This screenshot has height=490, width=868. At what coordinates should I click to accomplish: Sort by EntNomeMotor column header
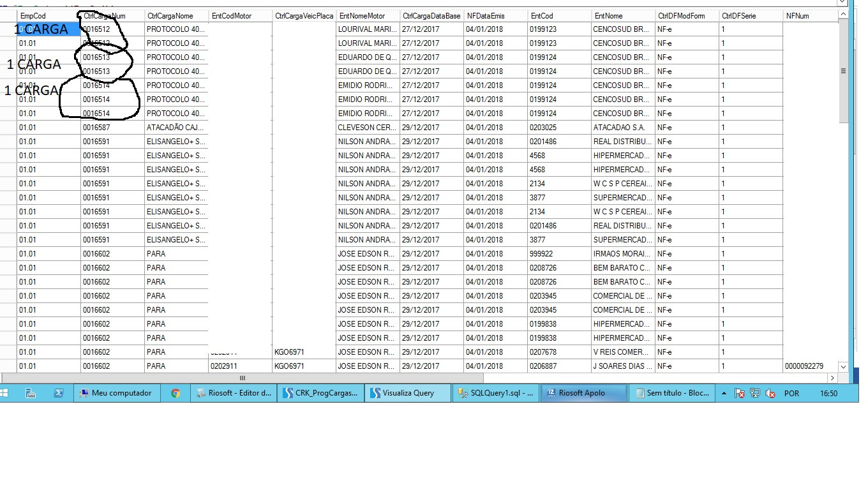click(x=368, y=16)
